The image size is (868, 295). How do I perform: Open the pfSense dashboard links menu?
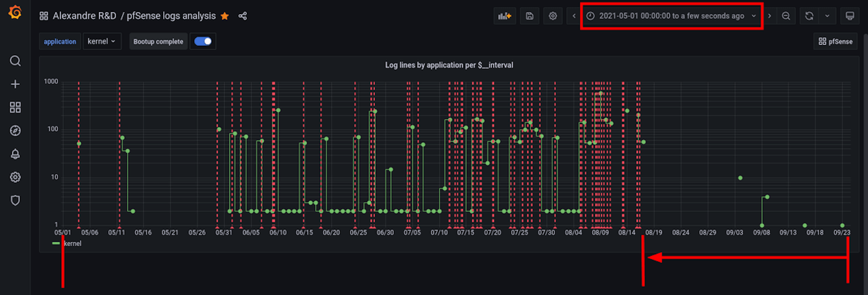point(835,41)
